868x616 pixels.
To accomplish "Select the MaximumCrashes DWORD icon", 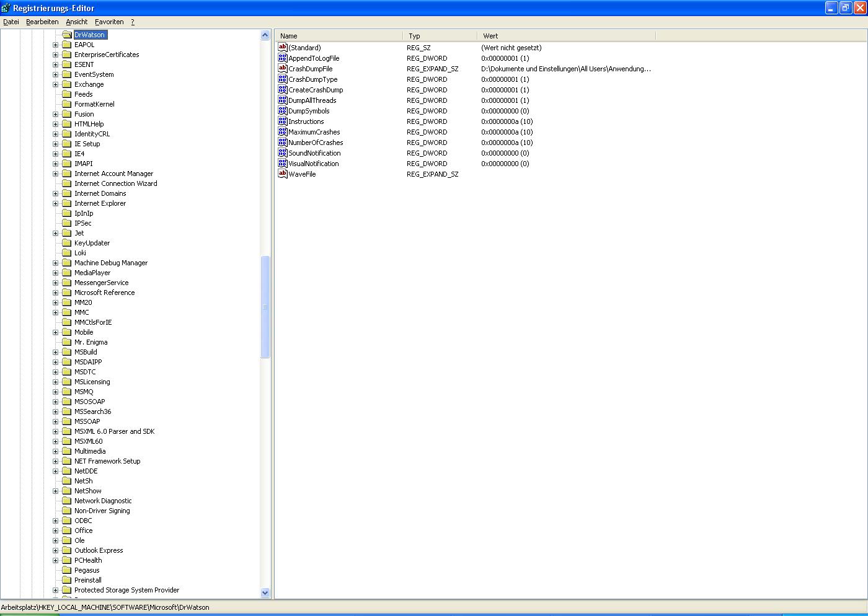I will (x=283, y=132).
